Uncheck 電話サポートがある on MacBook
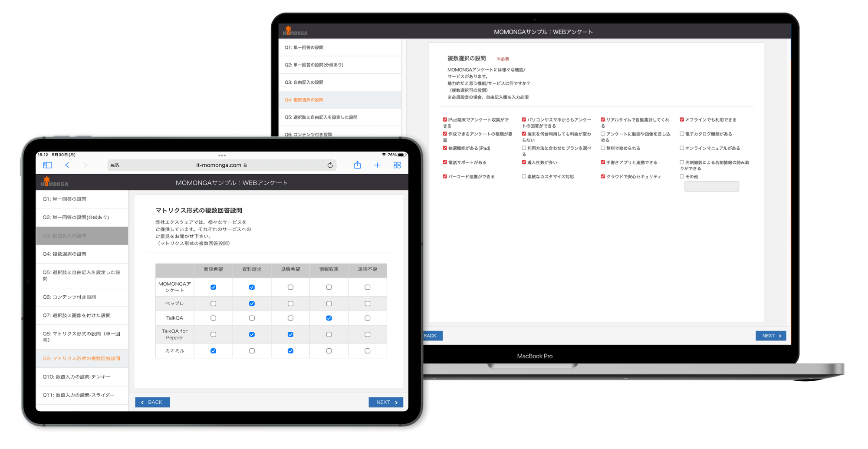This screenshot has height=449, width=868. (x=445, y=162)
